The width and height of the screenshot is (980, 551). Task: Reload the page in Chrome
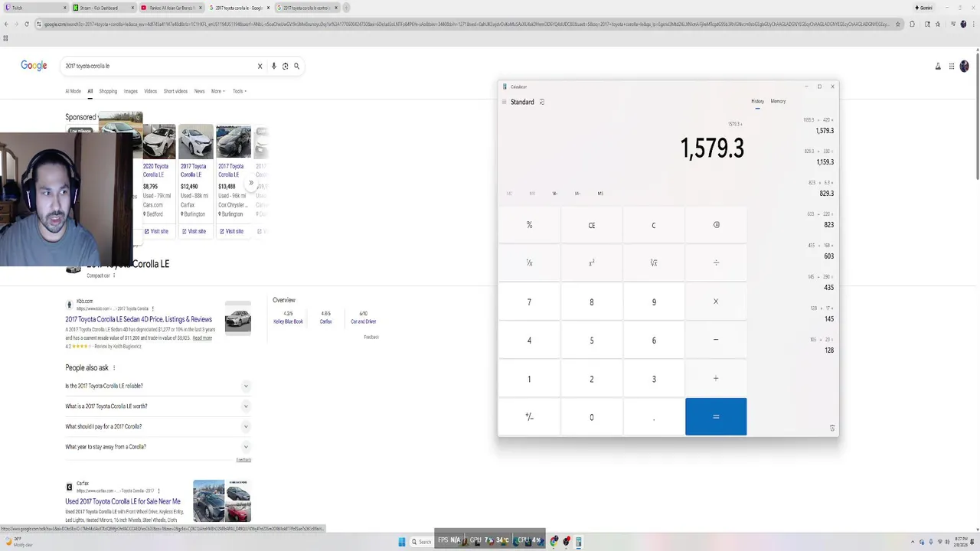tap(27, 24)
